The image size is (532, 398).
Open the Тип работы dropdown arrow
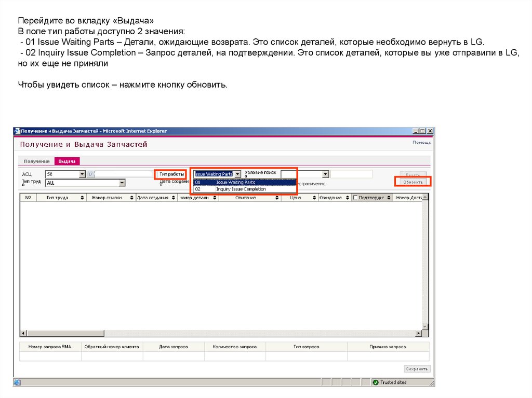(237, 174)
